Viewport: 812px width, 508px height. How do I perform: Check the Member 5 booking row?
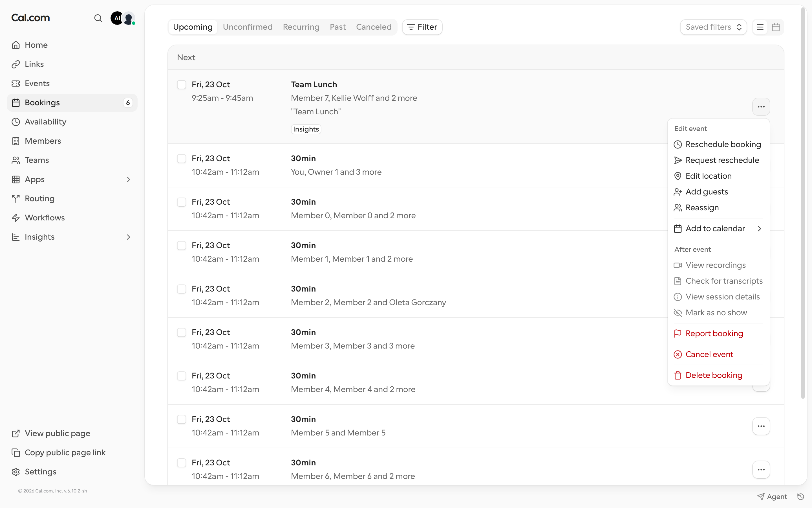(182, 419)
